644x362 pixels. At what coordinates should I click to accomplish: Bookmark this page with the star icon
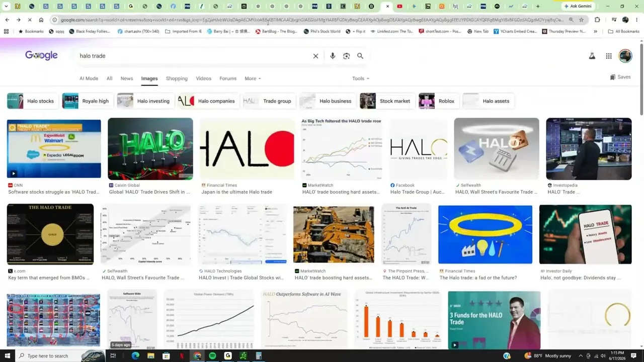point(581,20)
